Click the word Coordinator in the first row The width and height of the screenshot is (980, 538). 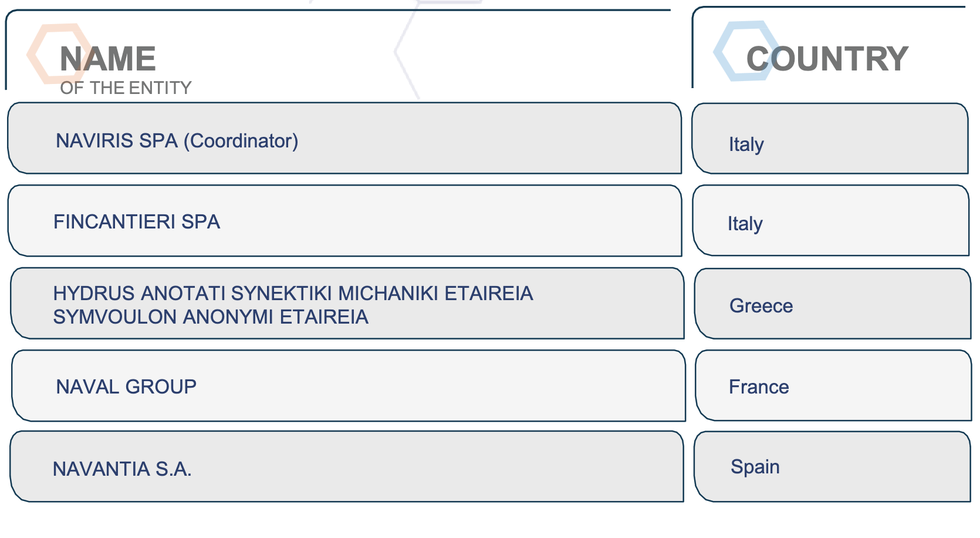(241, 141)
